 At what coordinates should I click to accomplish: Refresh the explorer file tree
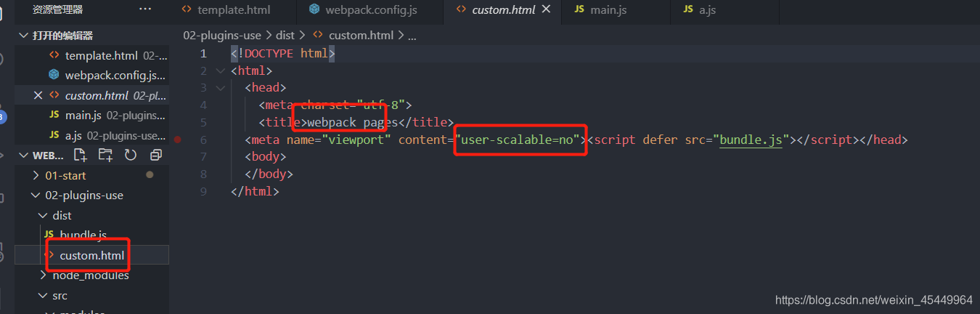(131, 155)
